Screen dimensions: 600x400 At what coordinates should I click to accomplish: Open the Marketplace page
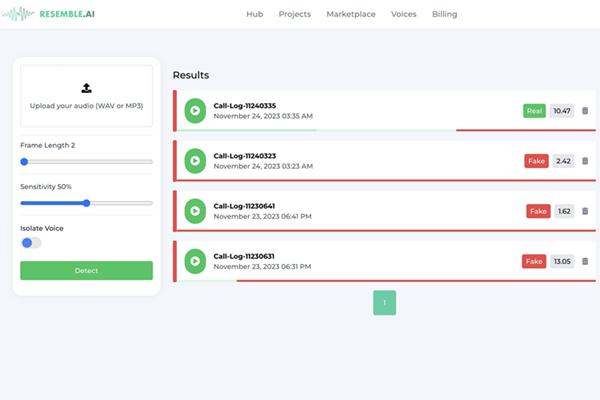[x=350, y=15]
